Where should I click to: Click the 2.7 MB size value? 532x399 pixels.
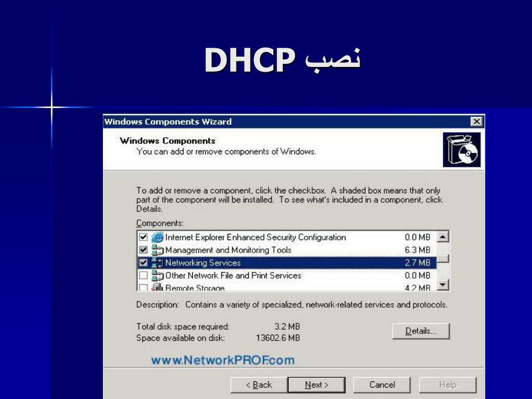[417, 262]
